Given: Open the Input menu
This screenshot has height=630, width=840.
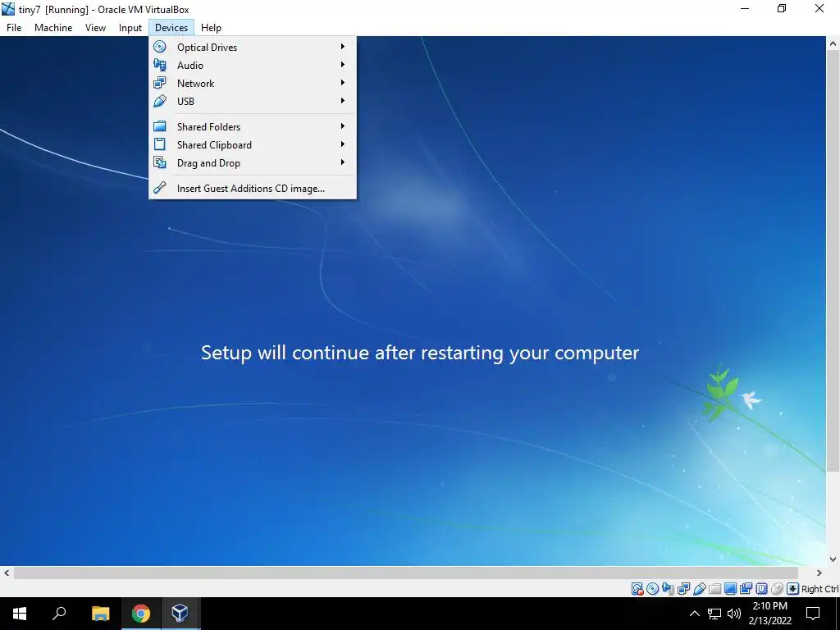Looking at the screenshot, I should coord(130,27).
